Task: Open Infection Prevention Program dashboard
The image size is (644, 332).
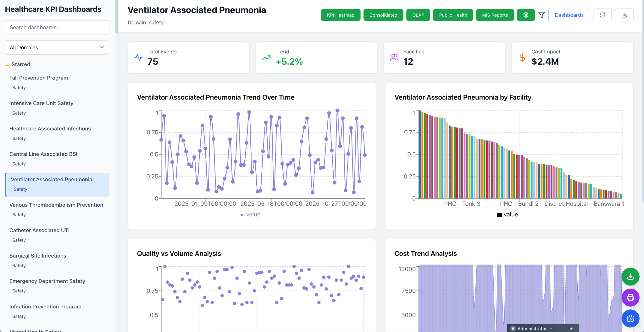Action: pos(57,312)
